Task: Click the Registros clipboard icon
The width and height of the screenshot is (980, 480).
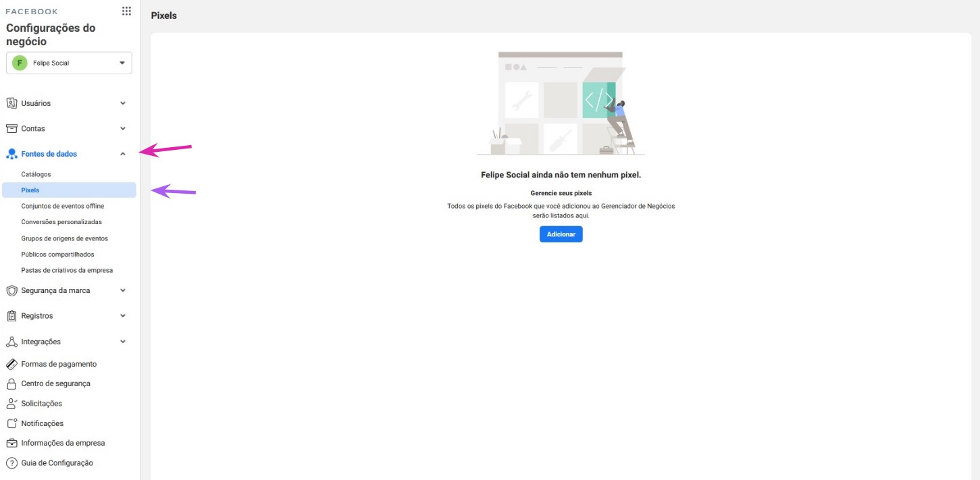Action: click(x=11, y=316)
